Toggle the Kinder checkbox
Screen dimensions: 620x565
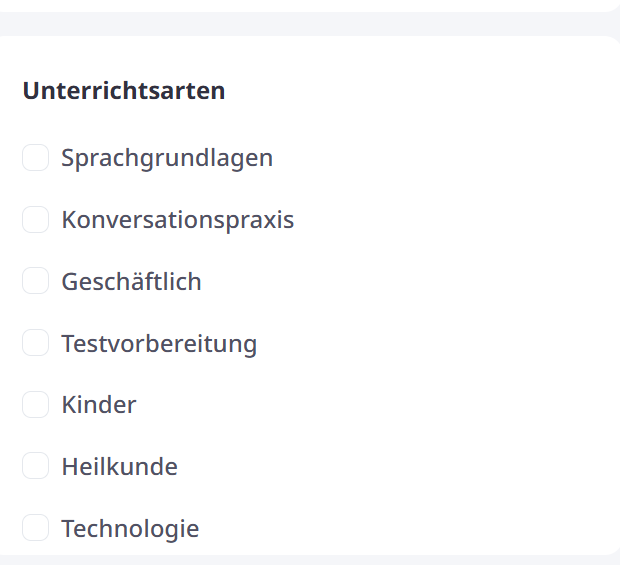pyautogui.click(x=35, y=405)
